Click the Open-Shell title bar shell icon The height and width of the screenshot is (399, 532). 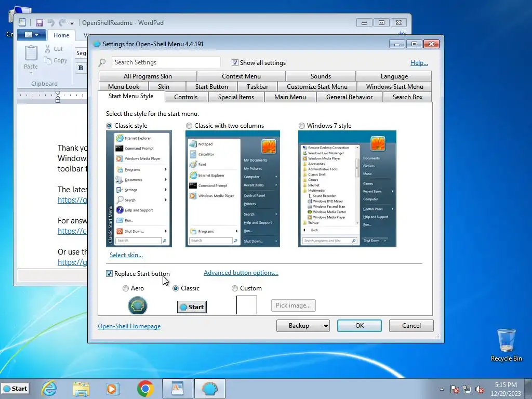(x=97, y=44)
